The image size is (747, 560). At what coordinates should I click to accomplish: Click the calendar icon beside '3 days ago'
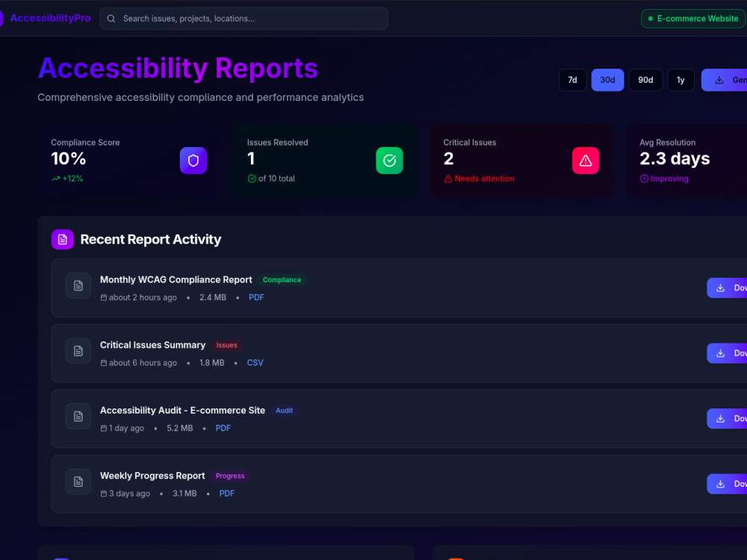coord(103,494)
